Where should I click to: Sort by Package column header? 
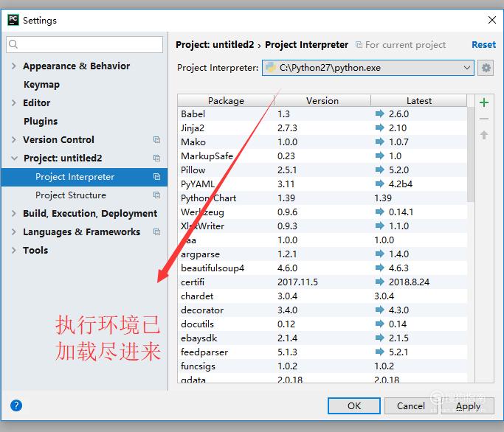[x=226, y=100]
